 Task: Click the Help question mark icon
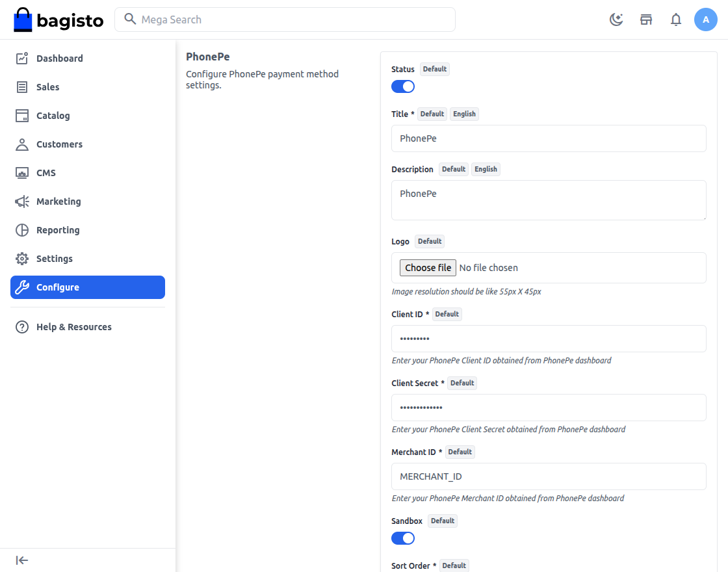tap(22, 327)
